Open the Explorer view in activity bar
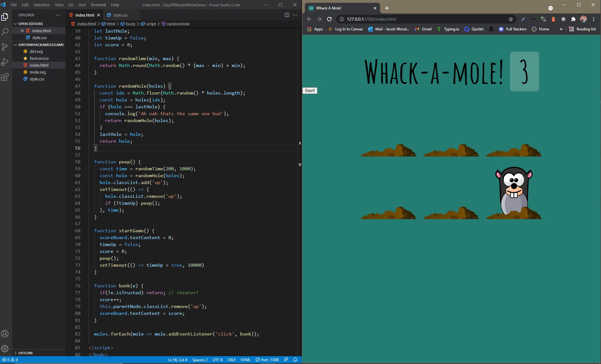The image size is (601, 364). [x=5, y=17]
